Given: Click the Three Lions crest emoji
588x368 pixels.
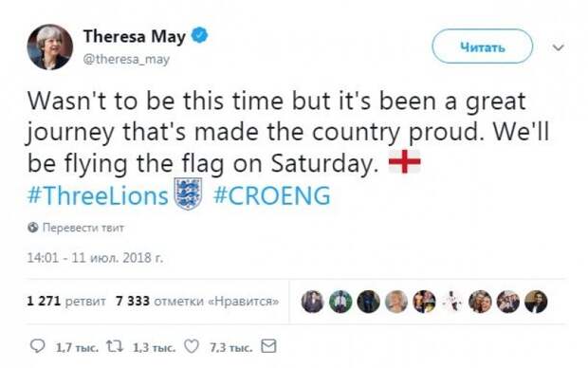Looking at the screenshot, I should pos(188,193).
